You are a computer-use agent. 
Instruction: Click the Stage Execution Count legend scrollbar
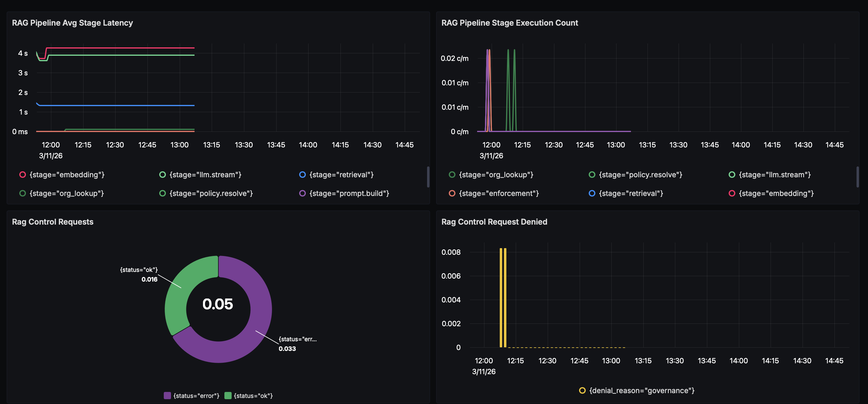[857, 177]
